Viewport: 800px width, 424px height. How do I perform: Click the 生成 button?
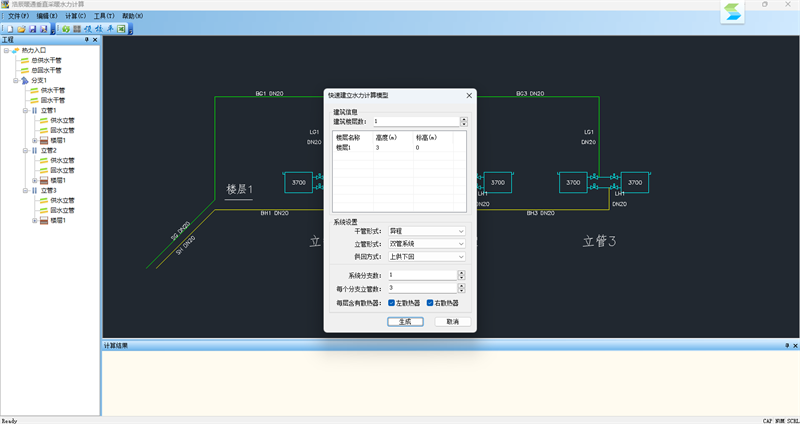point(405,322)
